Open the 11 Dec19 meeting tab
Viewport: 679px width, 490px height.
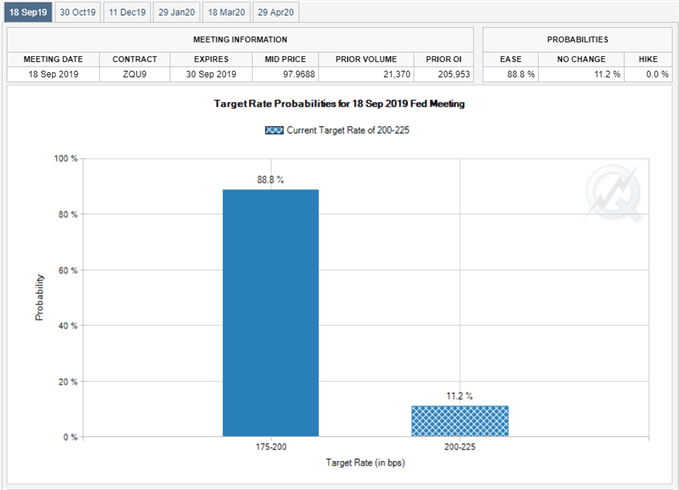(x=126, y=12)
